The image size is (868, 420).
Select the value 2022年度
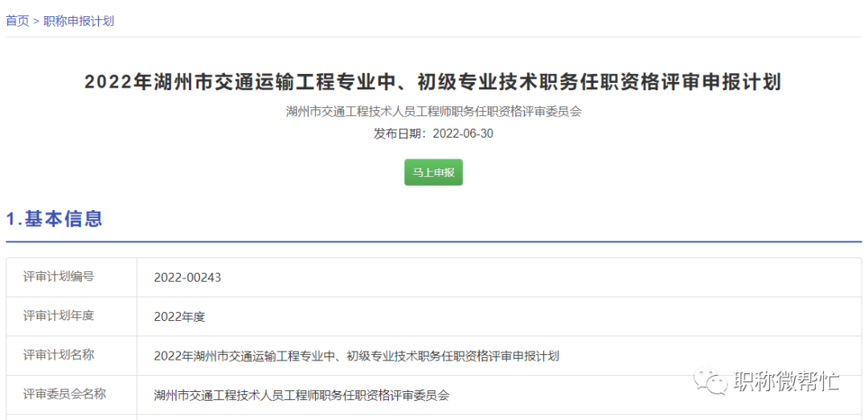(180, 317)
